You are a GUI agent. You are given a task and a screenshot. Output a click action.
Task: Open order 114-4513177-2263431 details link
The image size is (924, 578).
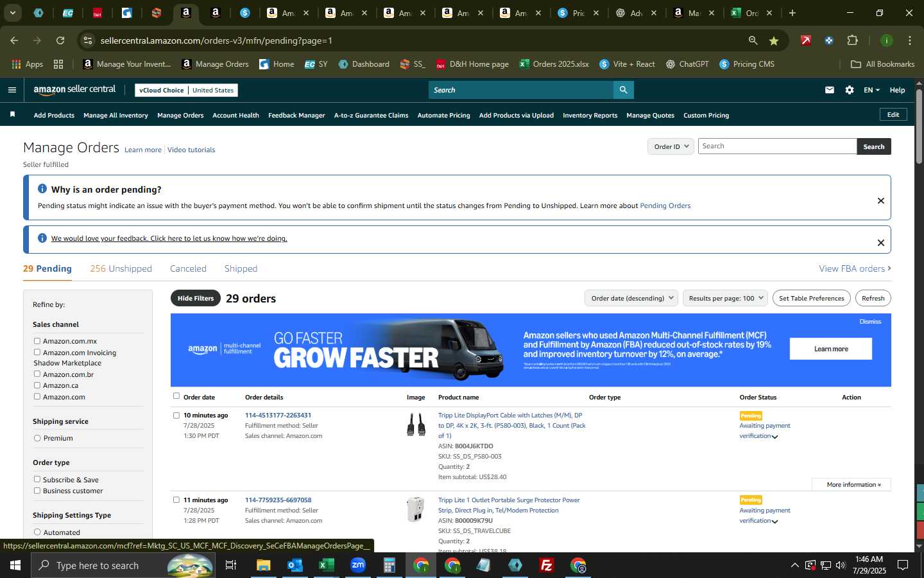278,416
